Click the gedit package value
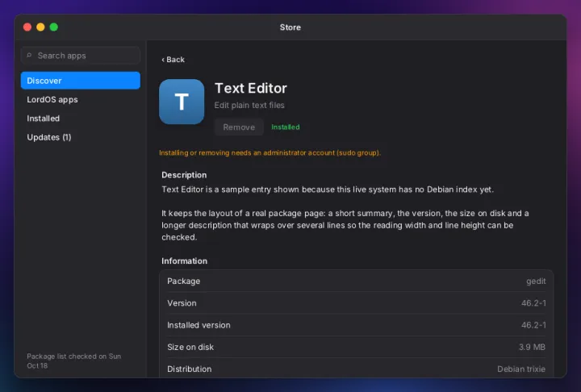581x392 pixels. (x=536, y=281)
